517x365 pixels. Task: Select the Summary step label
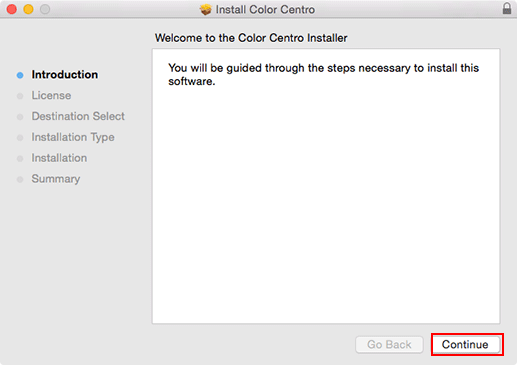tap(56, 179)
